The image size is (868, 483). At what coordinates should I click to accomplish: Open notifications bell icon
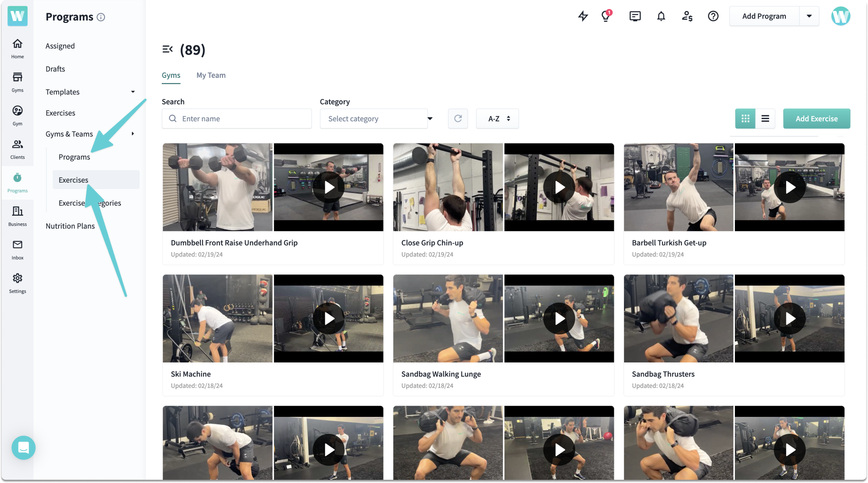tap(661, 16)
